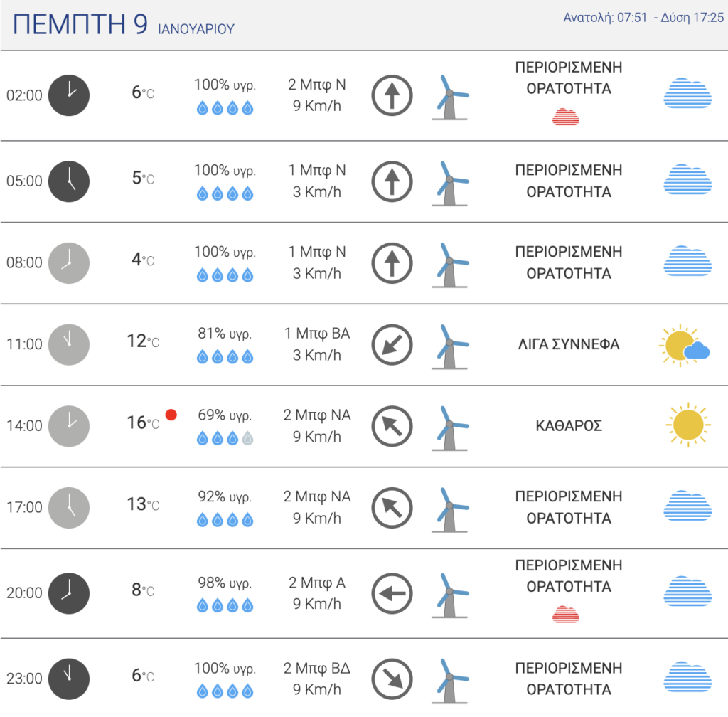Click the Ανατολή 07:51 sunrise text
This screenshot has width=728, height=717.
pyautogui.click(x=604, y=18)
